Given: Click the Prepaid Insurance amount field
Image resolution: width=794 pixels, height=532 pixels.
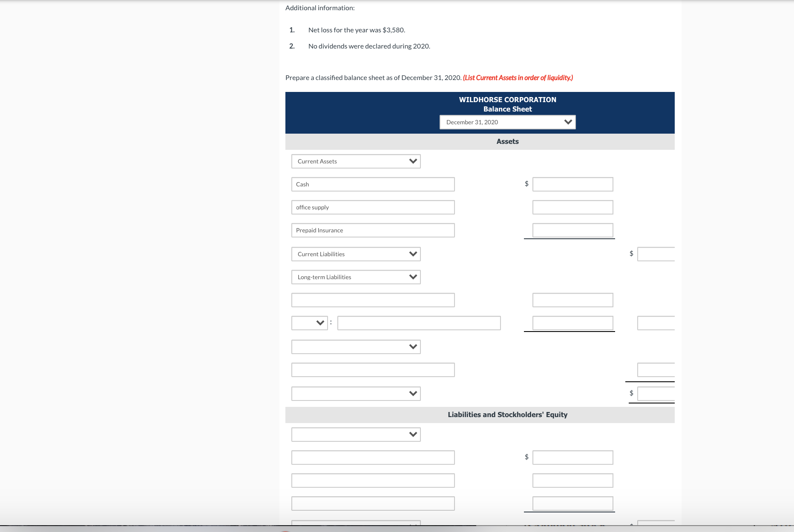Looking at the screenshot, I should click(572, 230).
